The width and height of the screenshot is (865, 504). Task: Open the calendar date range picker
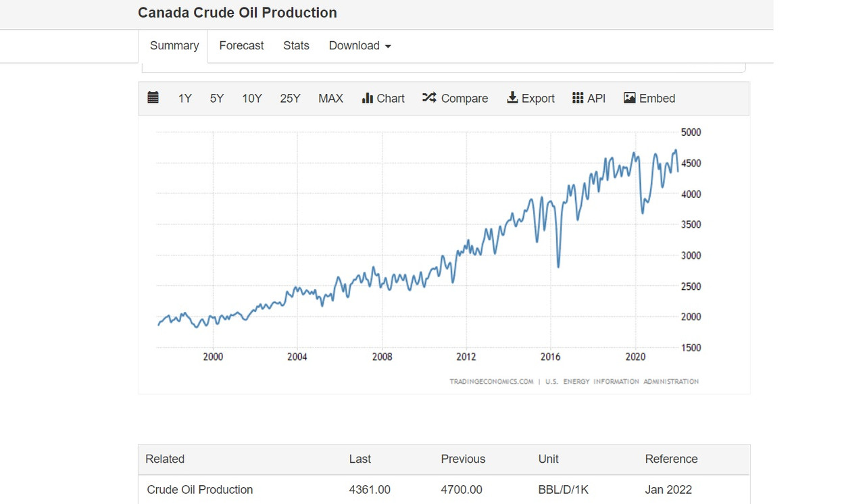(x=153, y=98)
